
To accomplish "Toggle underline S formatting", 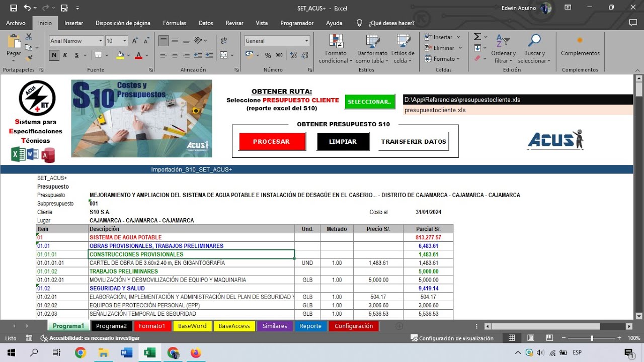I will click(77, 55).
